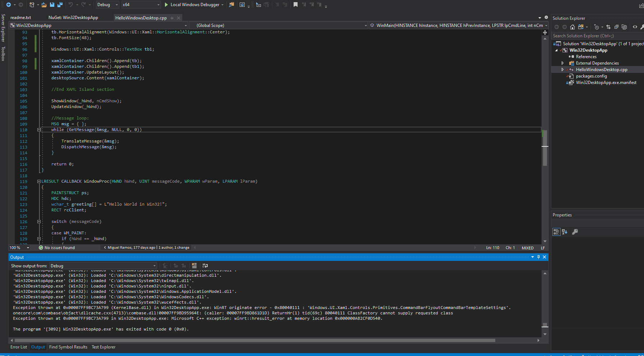Image resolution: width=644 pixels, height=356 pixels.
Task: Click the New Project toolbar icon
Action: [32, 5]
